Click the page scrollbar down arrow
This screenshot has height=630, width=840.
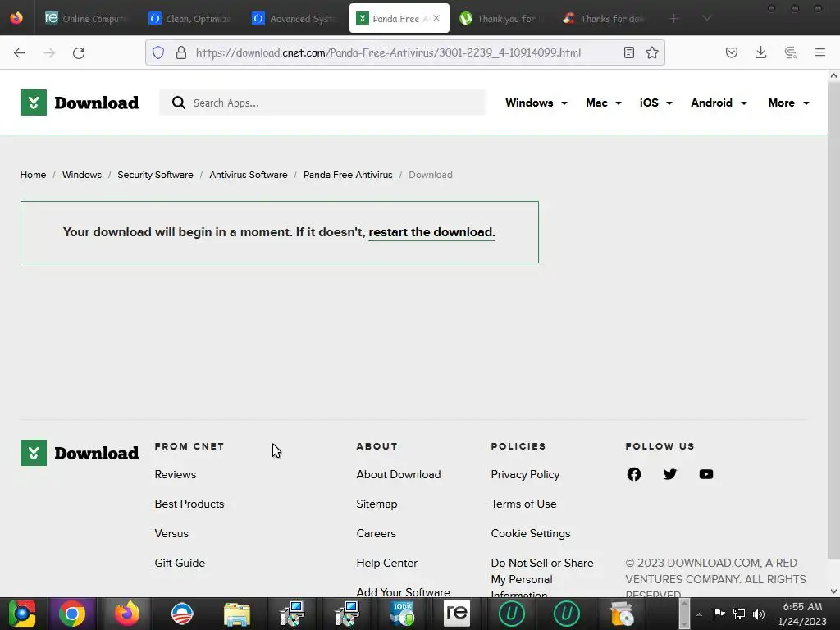click(x=833, y=591)
